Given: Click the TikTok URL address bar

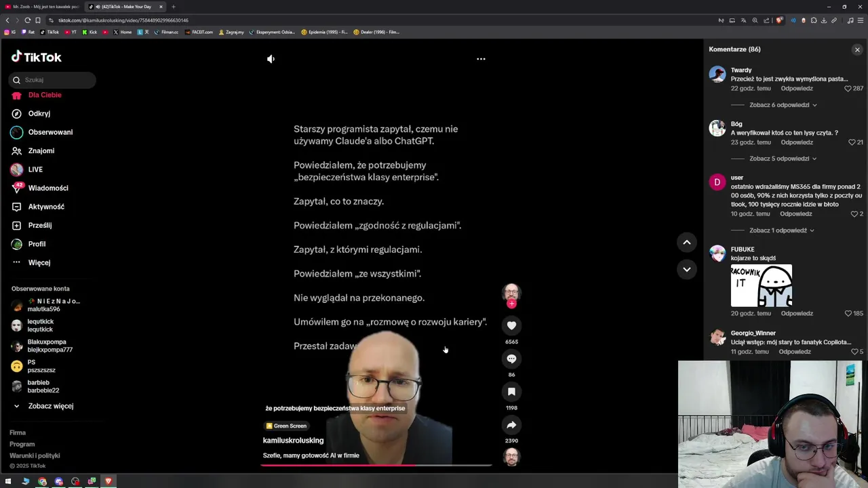Looking at the screenshot, I should [x=380, y=20].
